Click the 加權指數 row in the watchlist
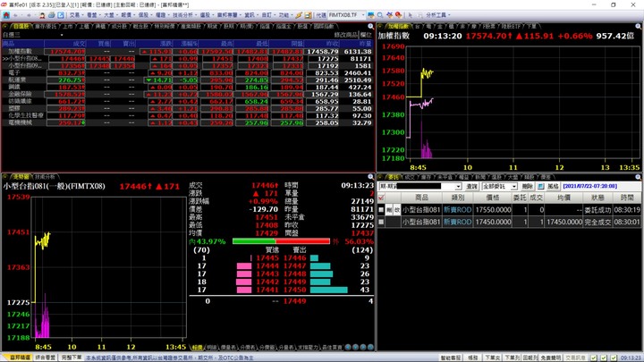The width and height of the screenshot is (644, 362). pyautogui.click(x=187, y=52)
